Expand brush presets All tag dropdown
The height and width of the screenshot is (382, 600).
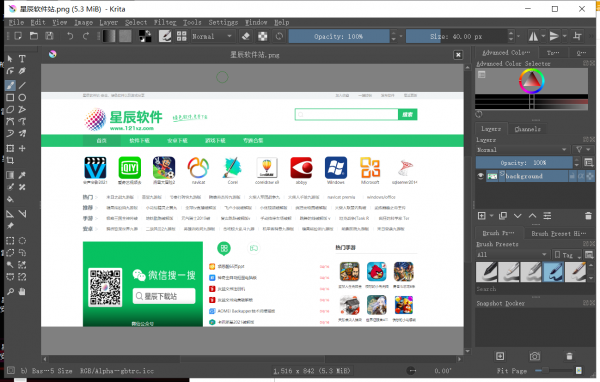click(512, 255)
